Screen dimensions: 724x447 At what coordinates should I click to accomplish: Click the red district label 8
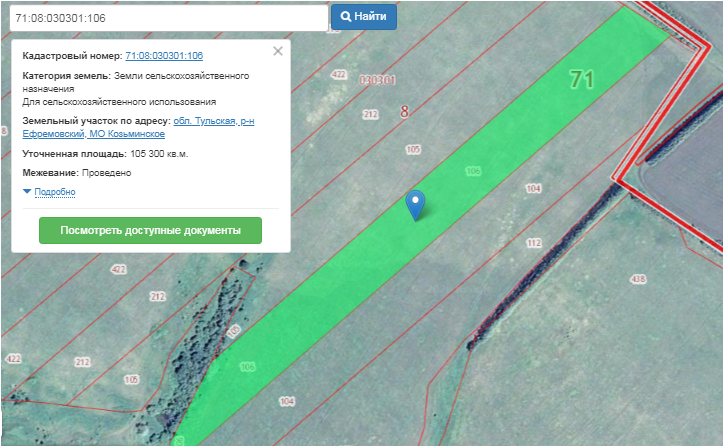(404, 112)
